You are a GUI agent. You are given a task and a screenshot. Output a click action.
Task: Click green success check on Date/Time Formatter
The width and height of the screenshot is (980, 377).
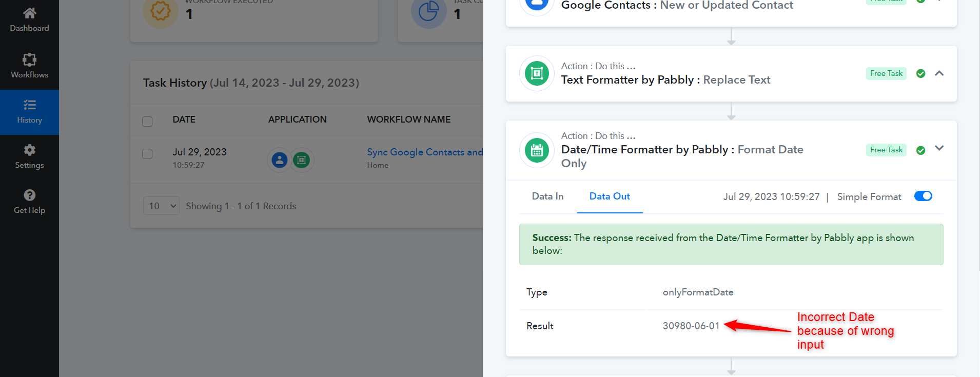coord(920,150)
